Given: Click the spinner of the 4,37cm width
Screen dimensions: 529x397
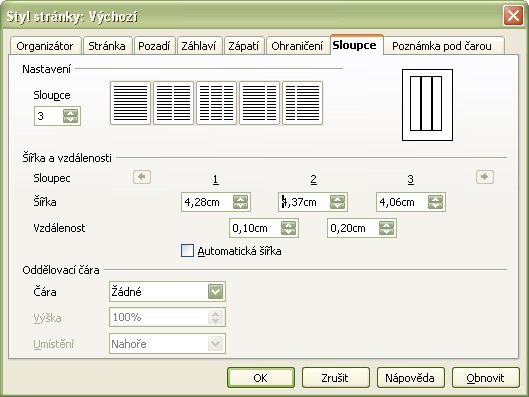Looking at the screenshot, I should click(338, 202).
